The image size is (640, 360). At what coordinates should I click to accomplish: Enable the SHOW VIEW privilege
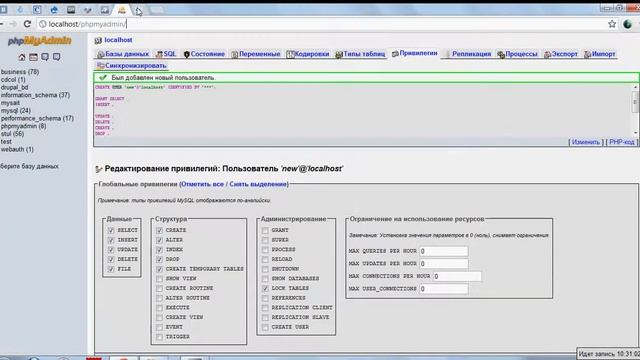160,279
